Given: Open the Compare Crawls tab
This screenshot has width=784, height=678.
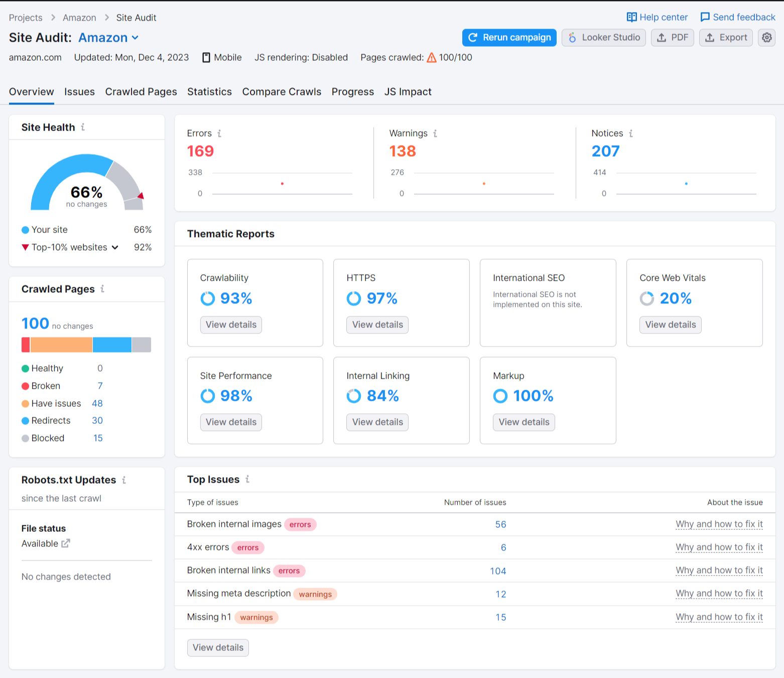Looking at the screenshot, I should pos(282,92).
